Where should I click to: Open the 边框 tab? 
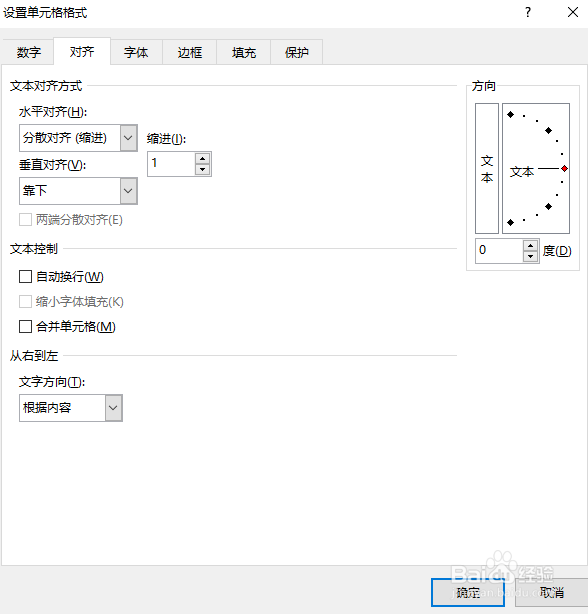coord(190,52)
